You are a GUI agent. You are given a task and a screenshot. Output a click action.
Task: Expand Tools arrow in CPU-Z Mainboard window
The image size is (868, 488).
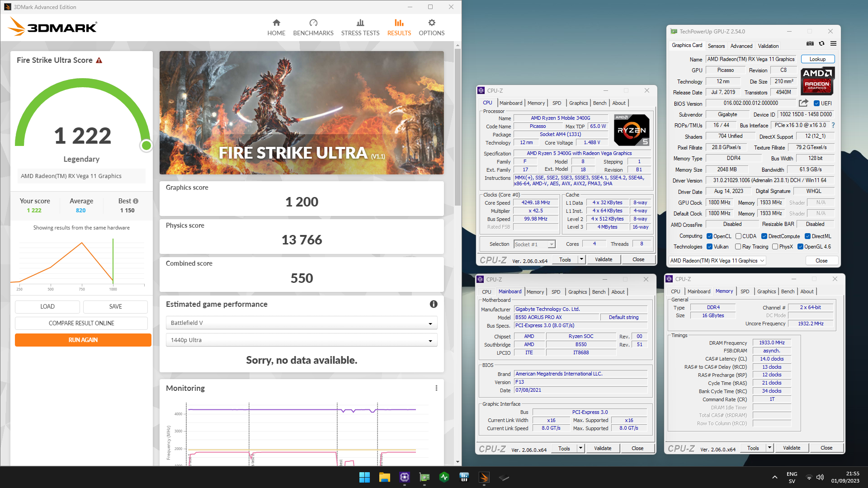[580, 448]
